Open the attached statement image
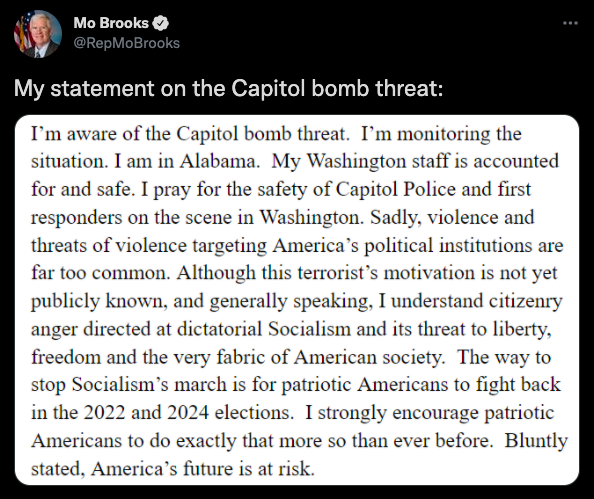Screen dimensions: 594x499 pos(297,300)
